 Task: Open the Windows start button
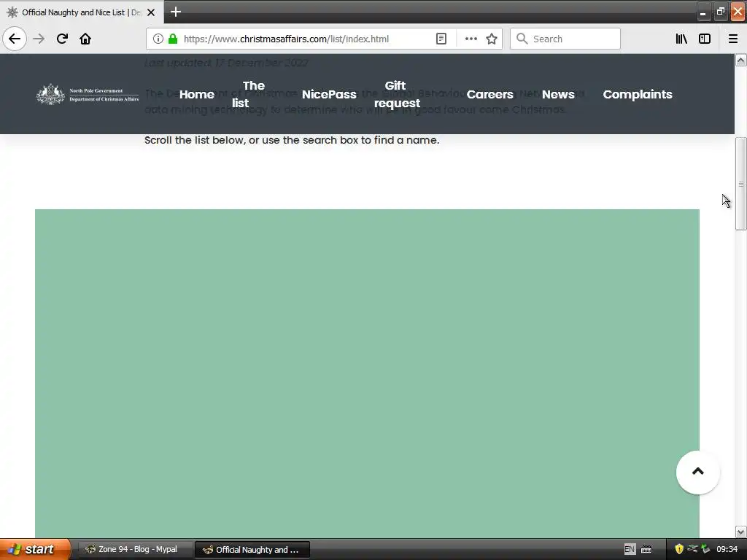[35, 549]
